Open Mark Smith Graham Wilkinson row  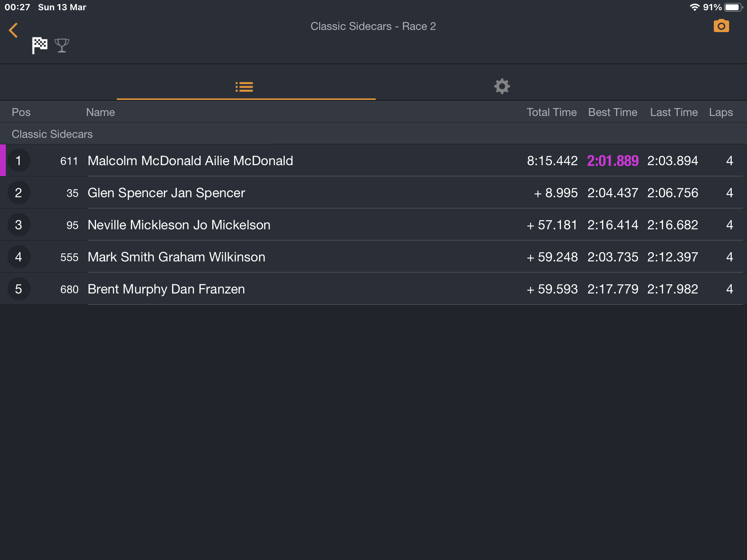pos(373,257)
